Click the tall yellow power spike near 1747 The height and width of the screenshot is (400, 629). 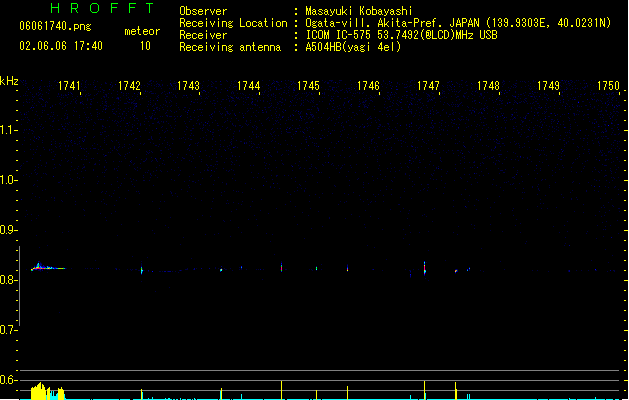pyautogui.click(x=424, y=390)
